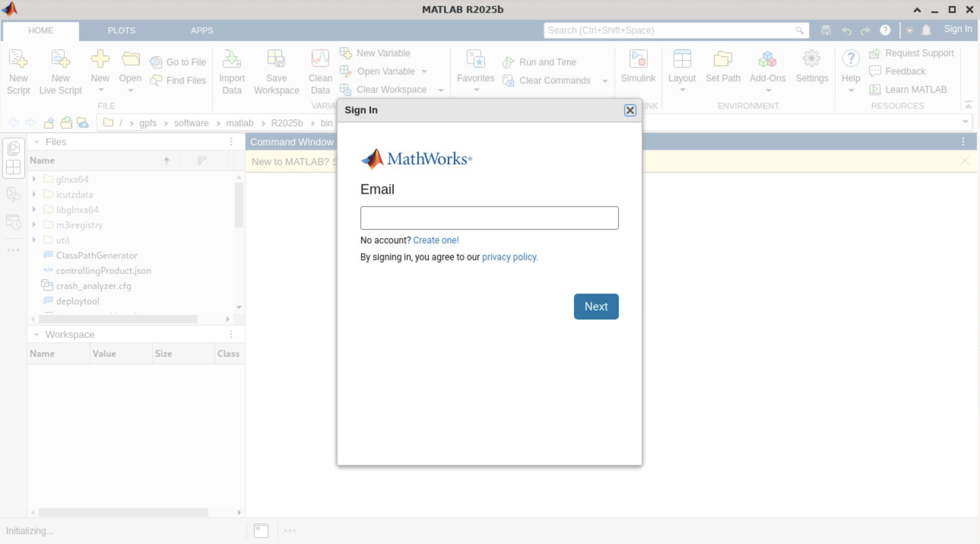Dismiss the New to MATLAB banner
Viewport: 980px width, 544px height.
click(964, 161)
